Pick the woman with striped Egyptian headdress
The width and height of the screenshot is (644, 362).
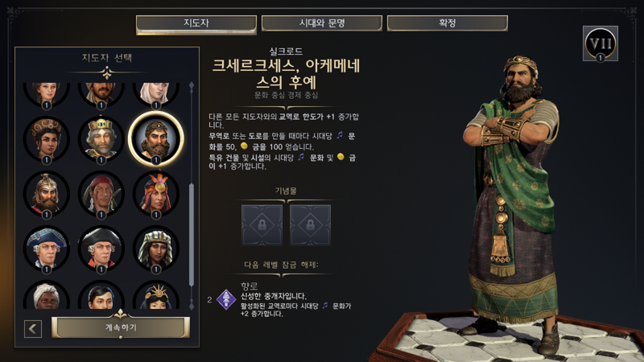click(x=155, y=249)
